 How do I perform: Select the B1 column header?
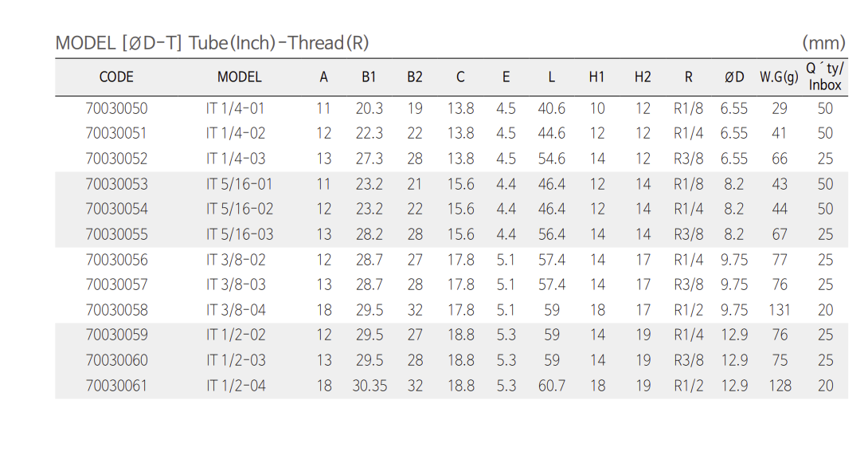369,77
